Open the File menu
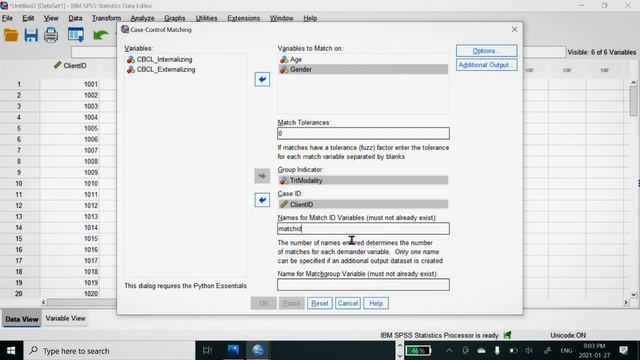640x360 pixels. point(7,18)
